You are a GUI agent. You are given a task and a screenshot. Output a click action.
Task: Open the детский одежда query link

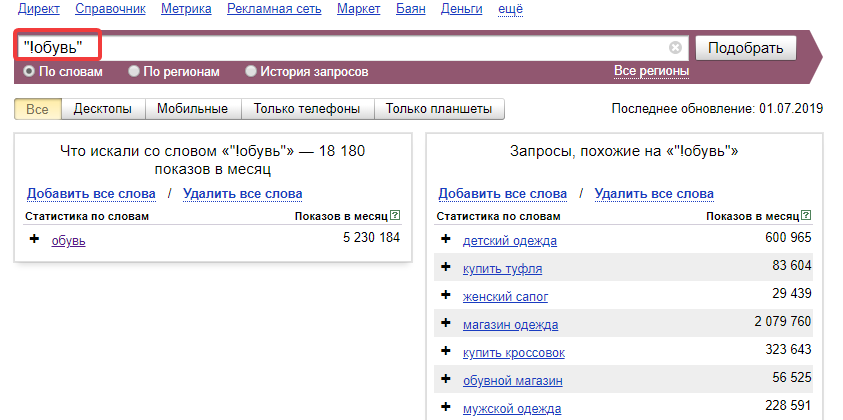pos(510,240)
